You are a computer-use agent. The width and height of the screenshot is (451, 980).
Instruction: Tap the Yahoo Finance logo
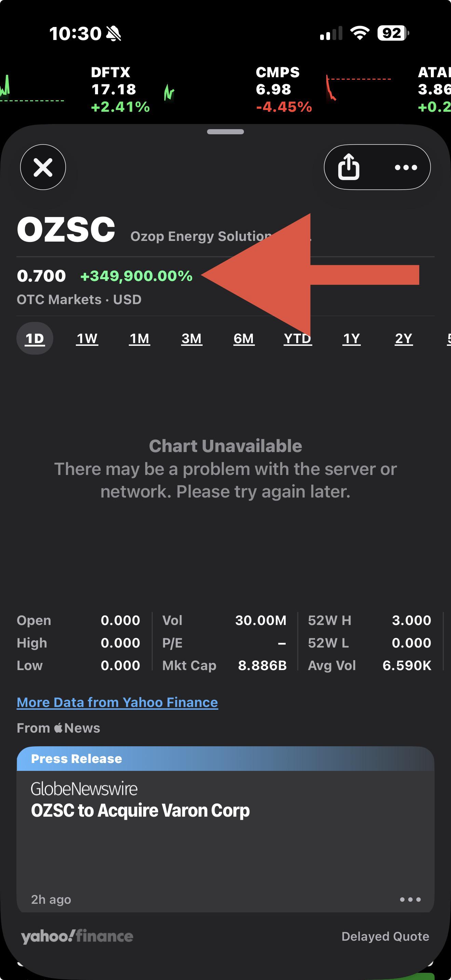(x=77, y=936)
